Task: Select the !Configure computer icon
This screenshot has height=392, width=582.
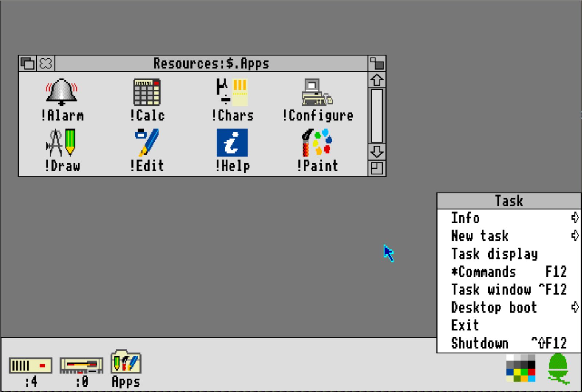Action: pyautogui.click(x=317, y=92)
